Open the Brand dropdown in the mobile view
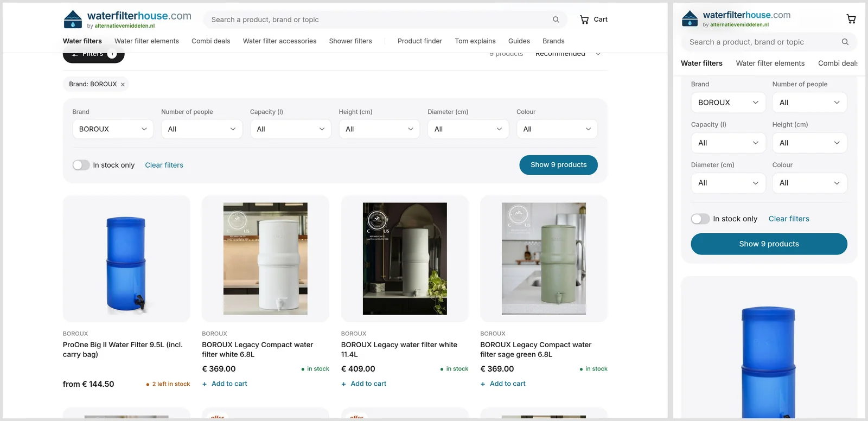The height and width of the screenshot is (421, 868). (x=728, y=103)
